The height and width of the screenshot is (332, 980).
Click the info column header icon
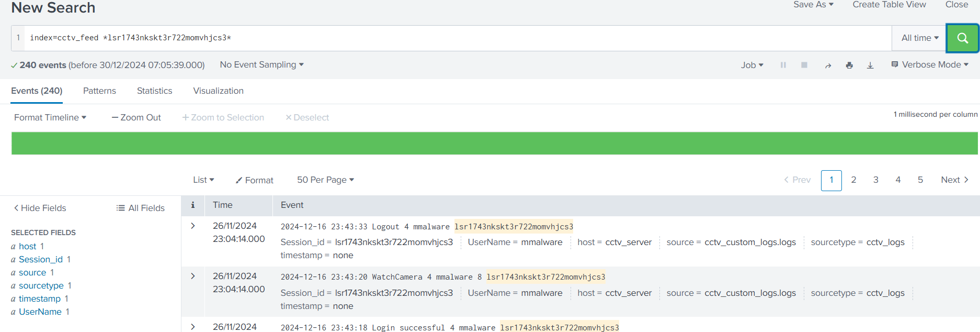tap(193, 205)
